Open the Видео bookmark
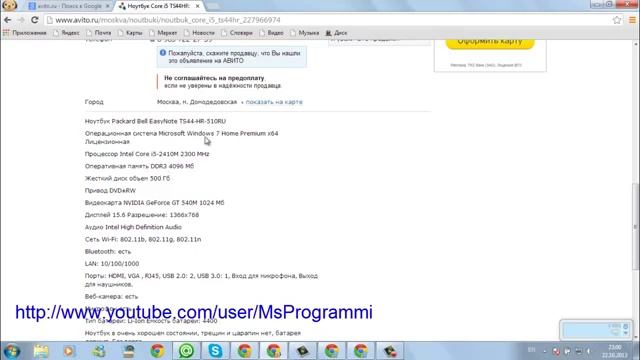Screen dimensions: 640x360 click(271, 33)
